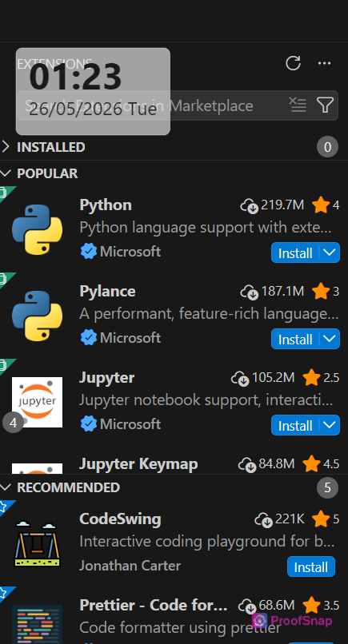Click 'Code formatter using prettier' description

pos(180,627)
